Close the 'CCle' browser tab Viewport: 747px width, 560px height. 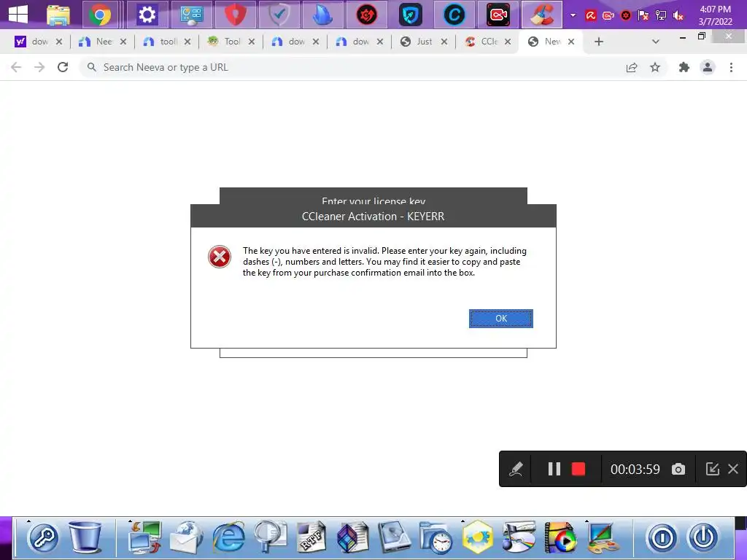(508, 42)
